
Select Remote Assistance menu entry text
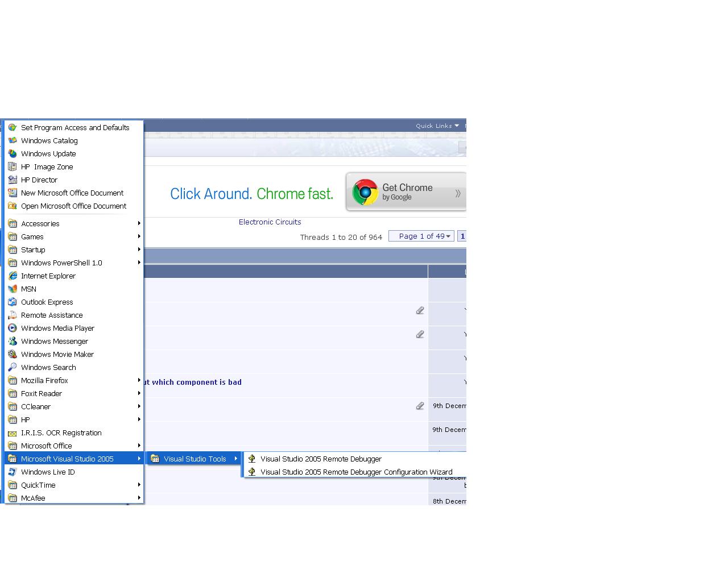(x=52, y=315)
